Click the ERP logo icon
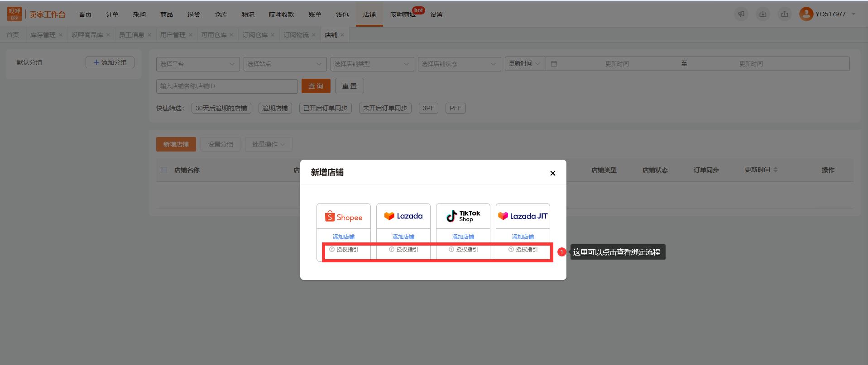 [x=14, y=14]
